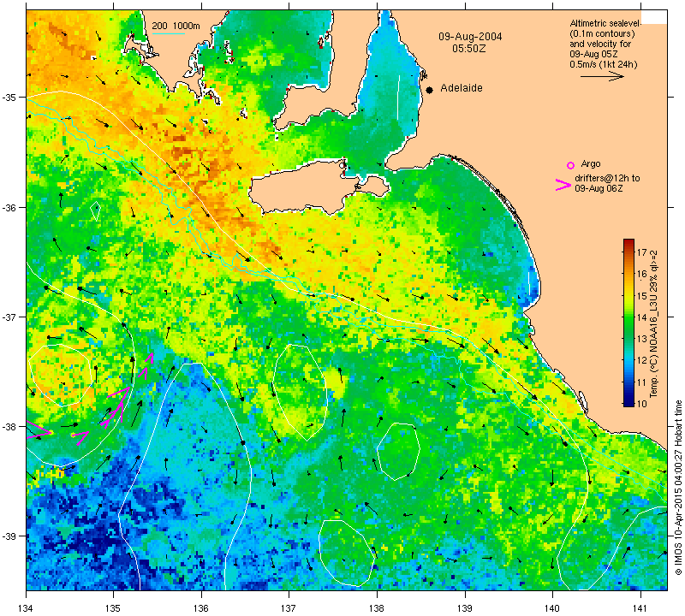The width and height of the screenshot is (685, 616).
Task: Click the '09-Aug-2004' date label
Action: [x=470, y=37]
